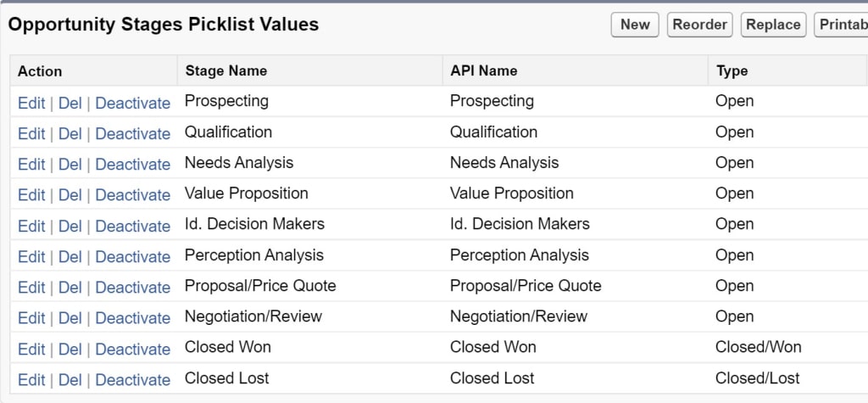Edit the Closed Lost stage
Screen dimensions: 868x403
[x=31, y=379]
